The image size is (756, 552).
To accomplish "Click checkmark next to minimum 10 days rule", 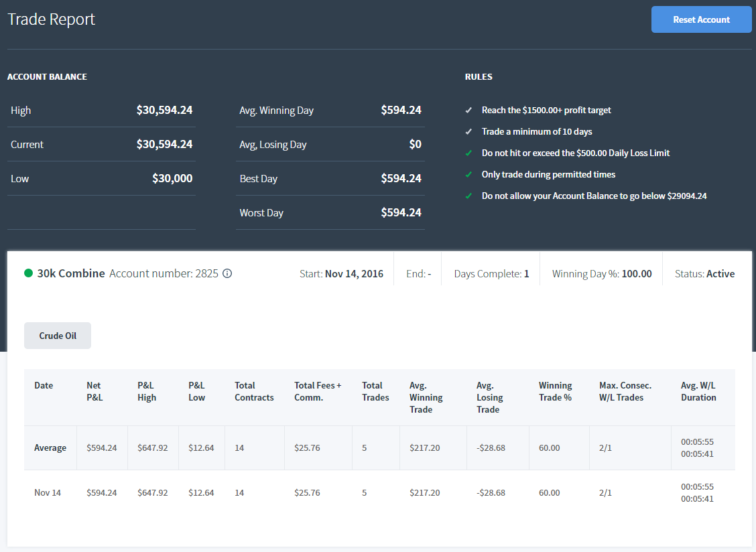I will pyautogui.click(x=468, y=131).
